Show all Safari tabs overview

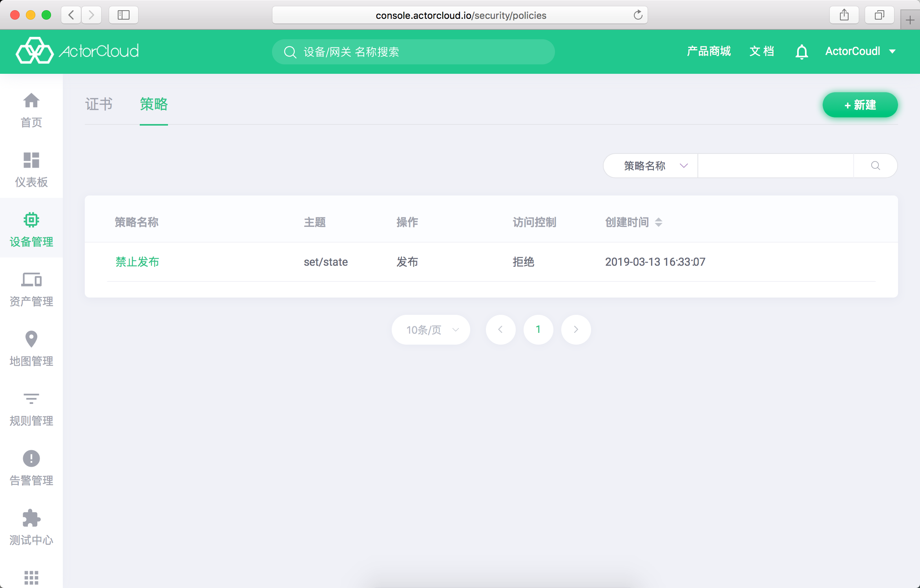pos(879,15)
